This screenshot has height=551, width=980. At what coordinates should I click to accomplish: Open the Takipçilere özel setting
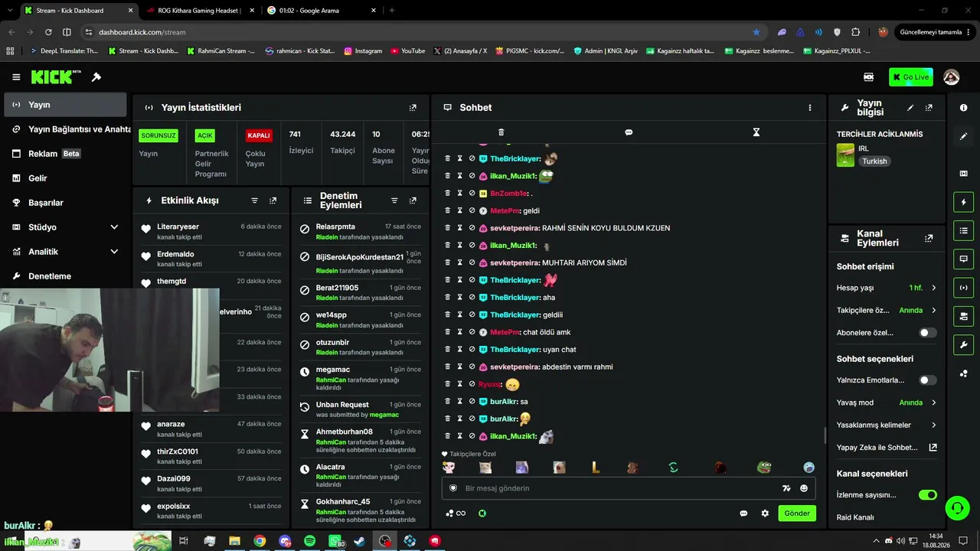pyautogui.click(x=887, y=311)
